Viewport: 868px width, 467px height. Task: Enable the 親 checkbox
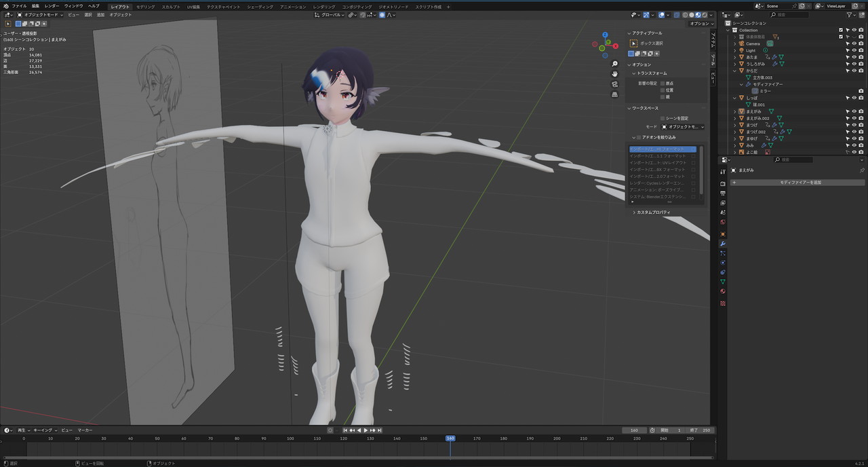pos(663,96)
